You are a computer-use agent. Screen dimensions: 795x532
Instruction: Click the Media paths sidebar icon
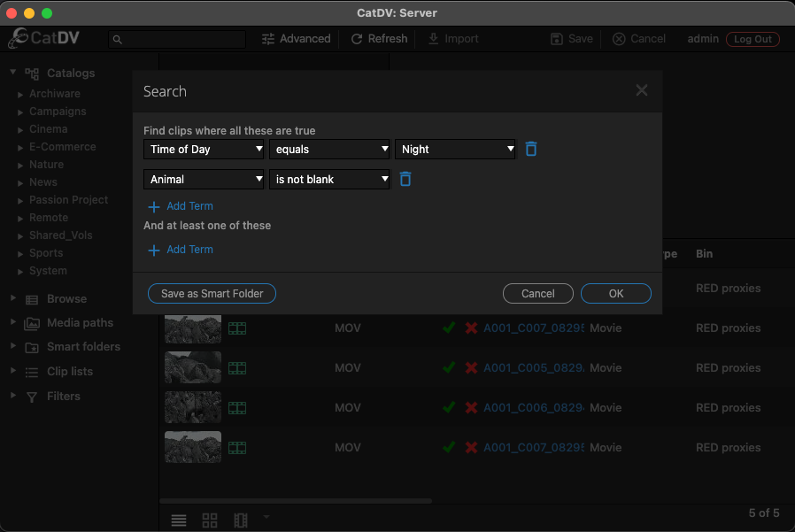pyautogui.click(x=32, y=324)
